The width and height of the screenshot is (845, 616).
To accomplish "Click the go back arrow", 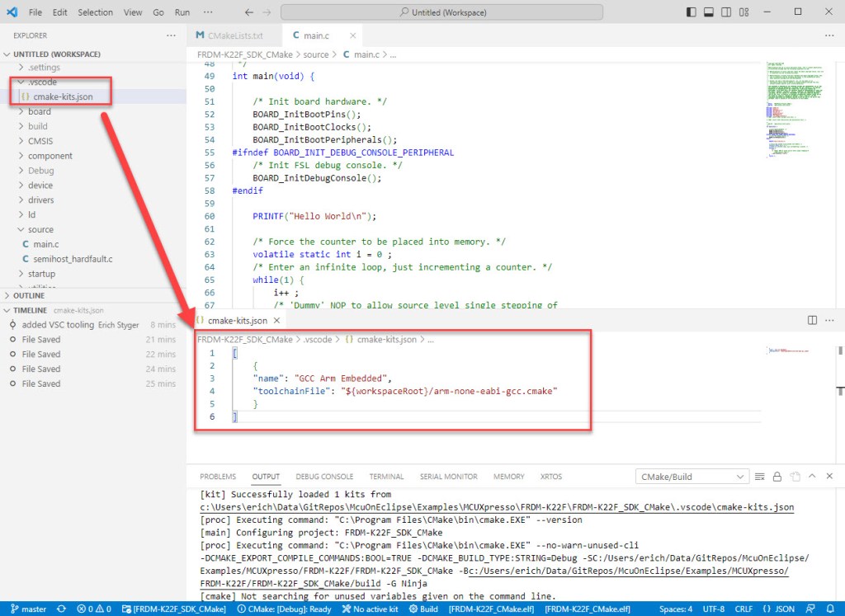I will pyautogui.click(x=249, y=12).
